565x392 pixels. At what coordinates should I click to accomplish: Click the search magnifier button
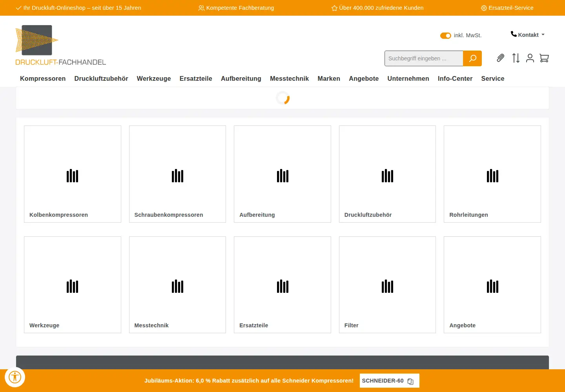(x=472, y=58)
